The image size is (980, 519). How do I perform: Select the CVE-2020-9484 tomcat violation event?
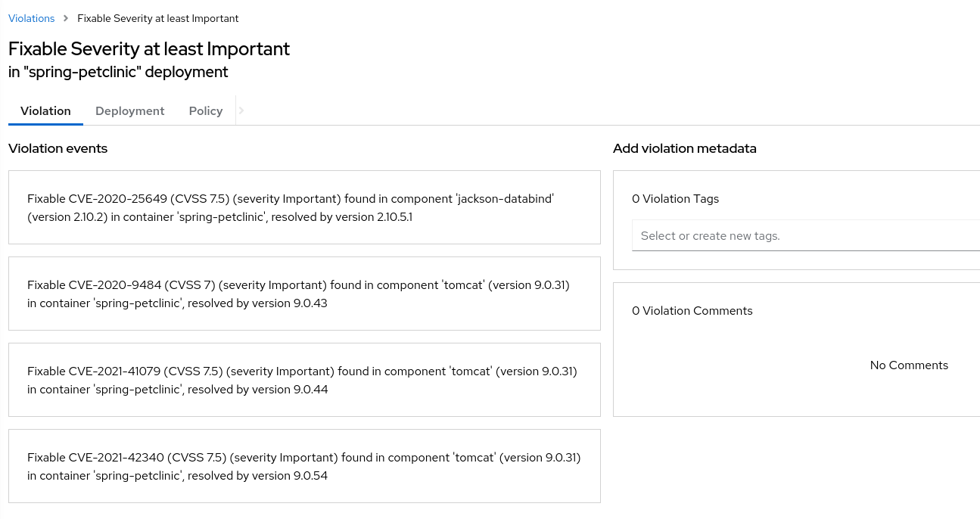[304, 294]
